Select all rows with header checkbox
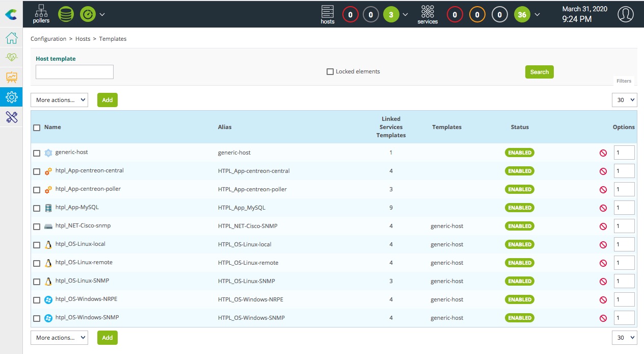This screenshot has height=354, width=644. click(37, 128)
